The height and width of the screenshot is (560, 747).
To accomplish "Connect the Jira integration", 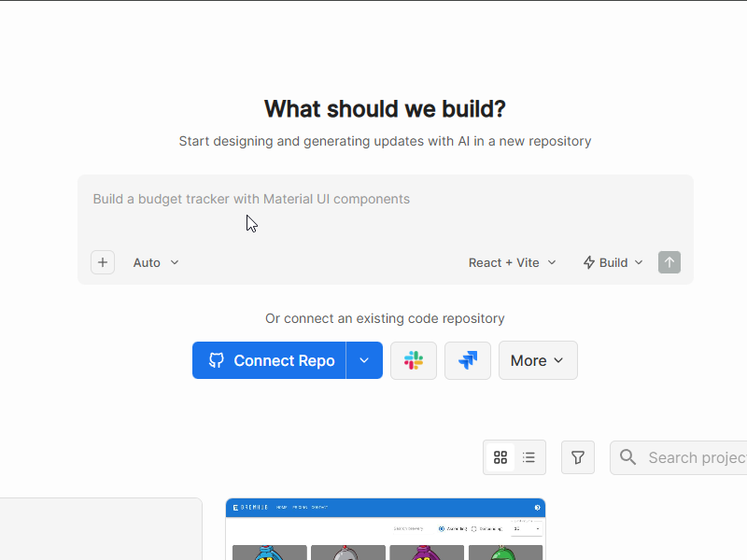I will pyautogui.click(x=468, y=360).
